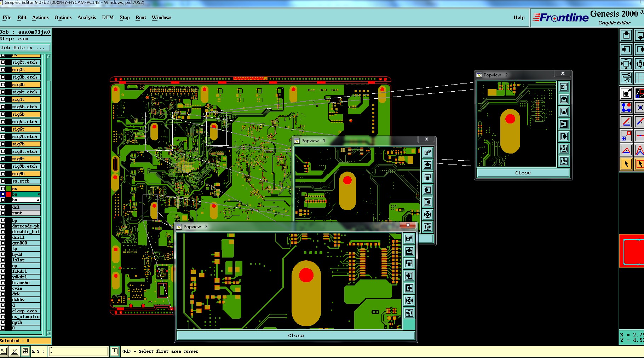Open the Windows menu
Viewport: 644px width, 358px height.
pyautogui.click(x=162, y=17)
